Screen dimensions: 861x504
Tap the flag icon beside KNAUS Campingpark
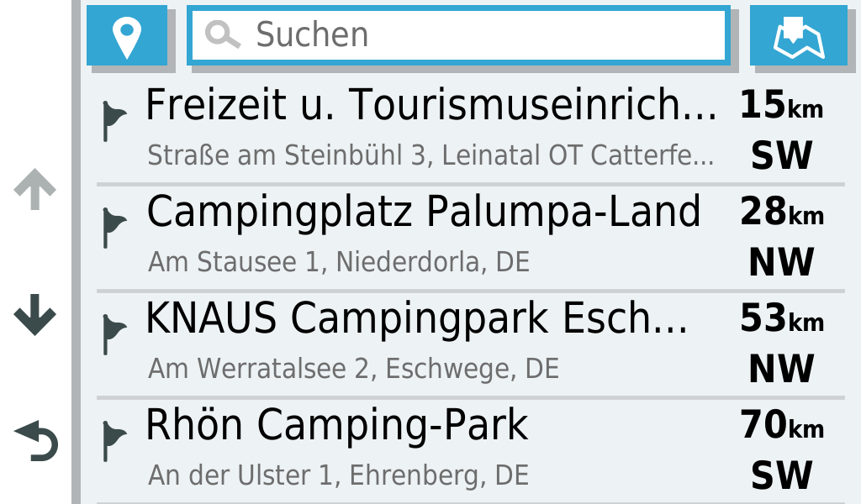click(113, 334)
